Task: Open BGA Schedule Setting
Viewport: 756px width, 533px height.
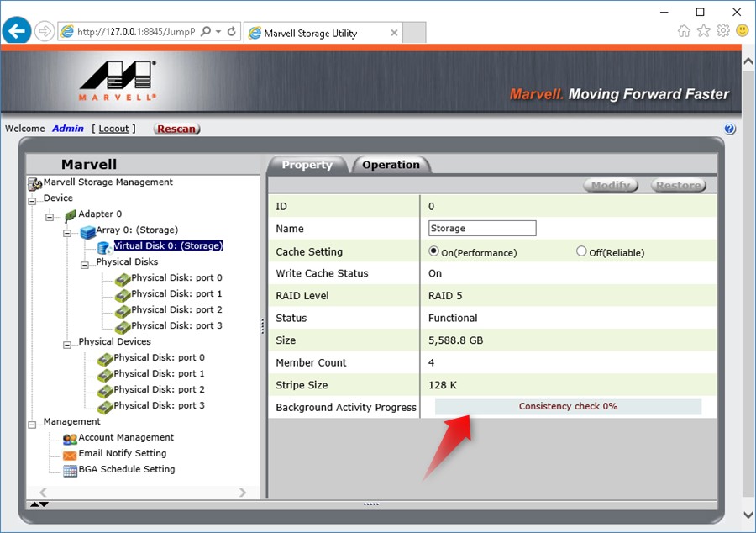Action: (69, 470)
